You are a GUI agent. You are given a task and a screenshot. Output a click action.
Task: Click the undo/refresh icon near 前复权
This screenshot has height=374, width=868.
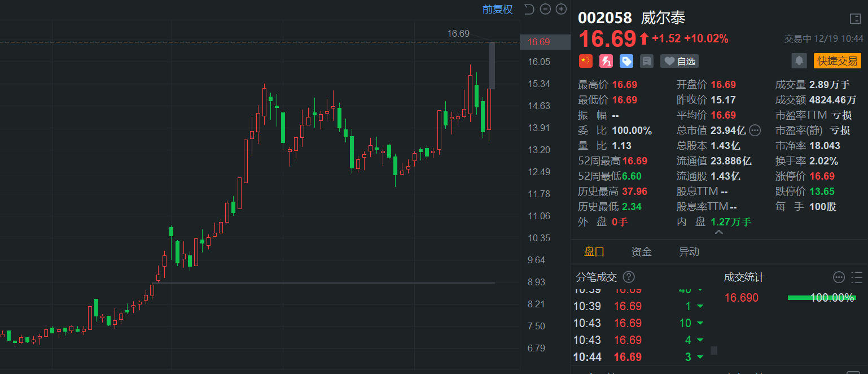pyautogui.click(x=528, y=9)
